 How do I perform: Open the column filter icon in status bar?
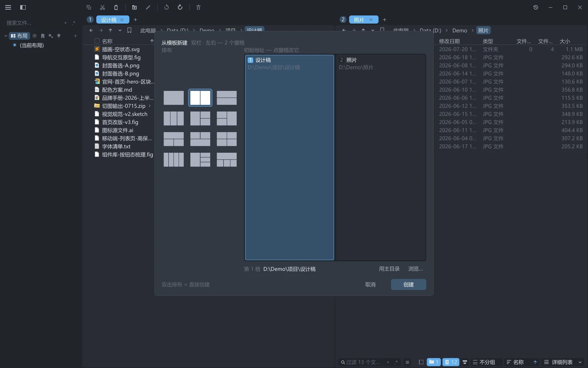tap(465, 362)
